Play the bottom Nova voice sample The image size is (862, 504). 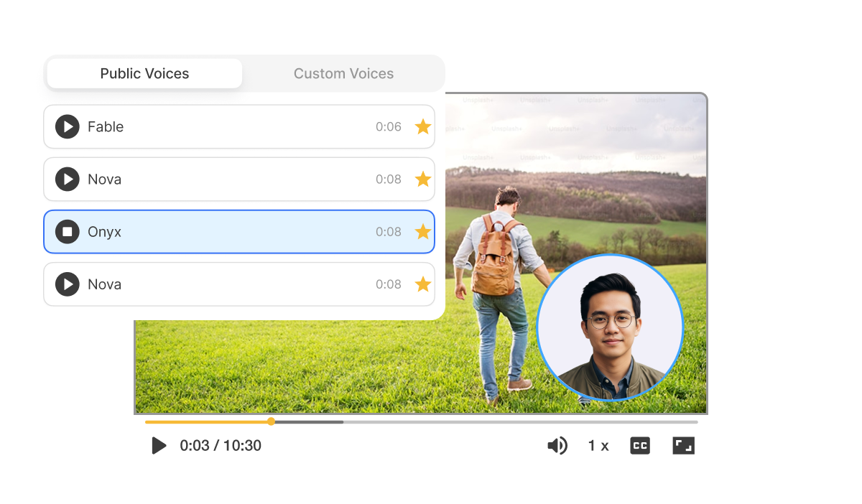[x=67, y=284]
